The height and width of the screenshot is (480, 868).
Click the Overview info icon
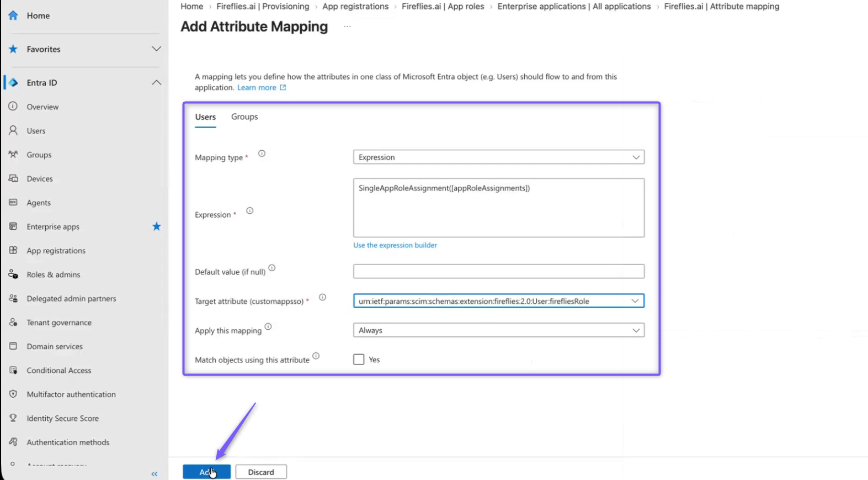coord(13,106)
